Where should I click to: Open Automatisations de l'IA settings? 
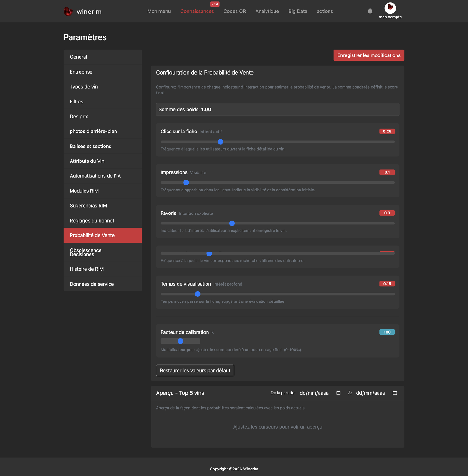click(x=103, y=176)
